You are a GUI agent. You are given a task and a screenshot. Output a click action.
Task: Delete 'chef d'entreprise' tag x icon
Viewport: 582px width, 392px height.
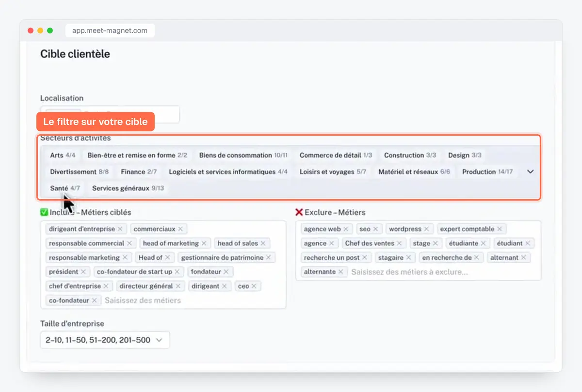(106, 286)
